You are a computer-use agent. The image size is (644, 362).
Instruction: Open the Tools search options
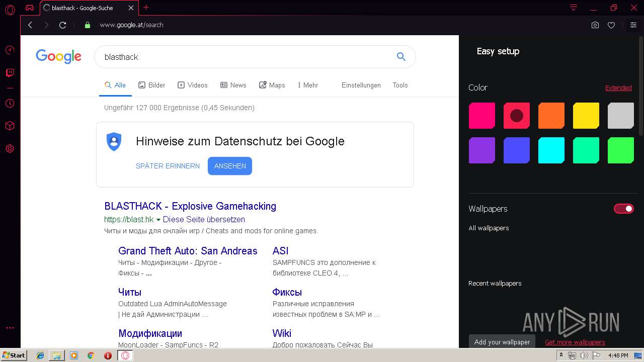tap(400, 85)
